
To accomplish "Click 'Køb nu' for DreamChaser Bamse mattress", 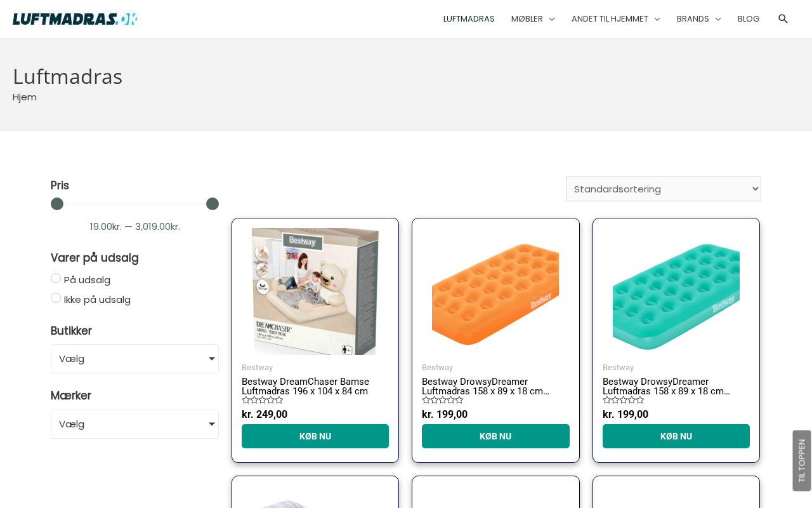I will pyautogui.click(x=315, y=436).
